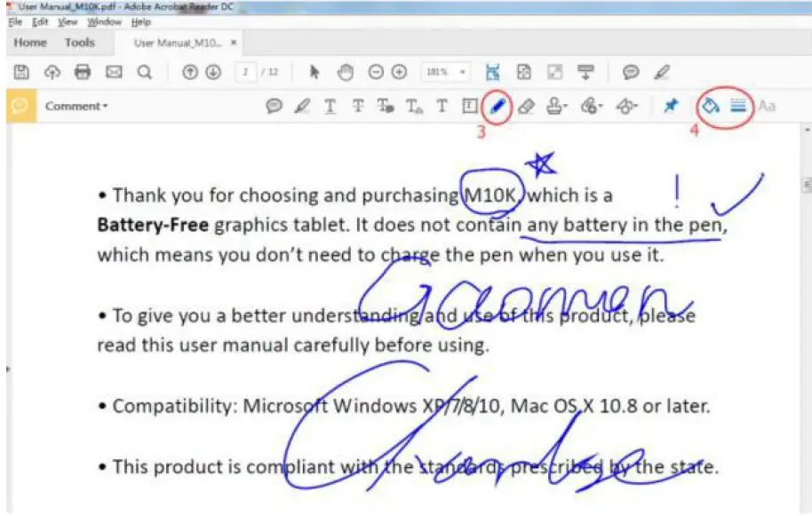Select insert text at cursor tool

pyautogui.click(x=414, y=106)
